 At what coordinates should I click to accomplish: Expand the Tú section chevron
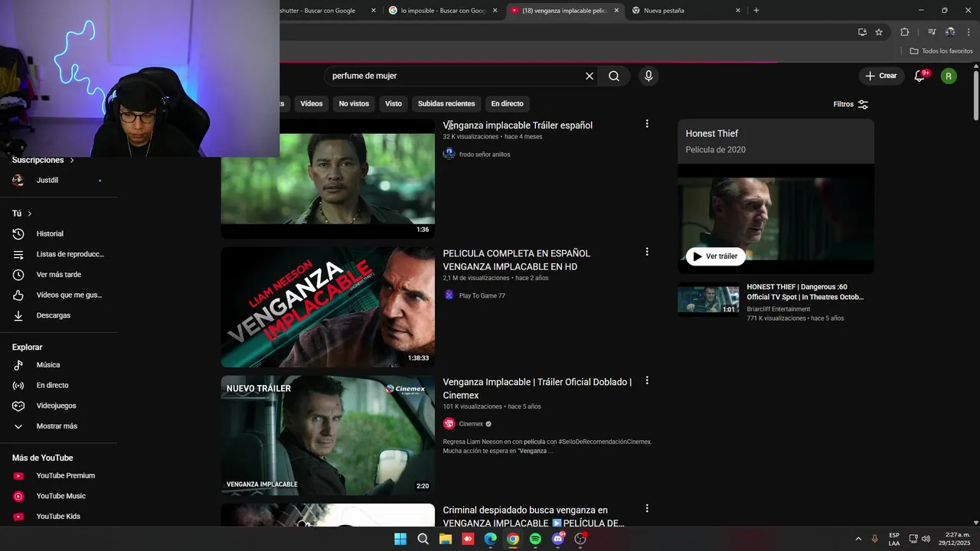click(x=30, y=214)
